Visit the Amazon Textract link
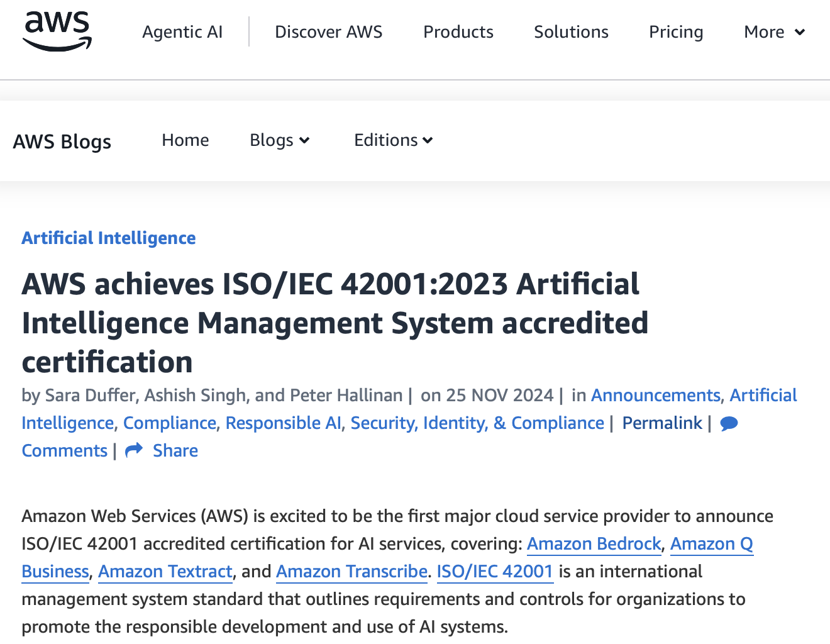The width and height of the screenshot is (830, 644). [165, 571]
